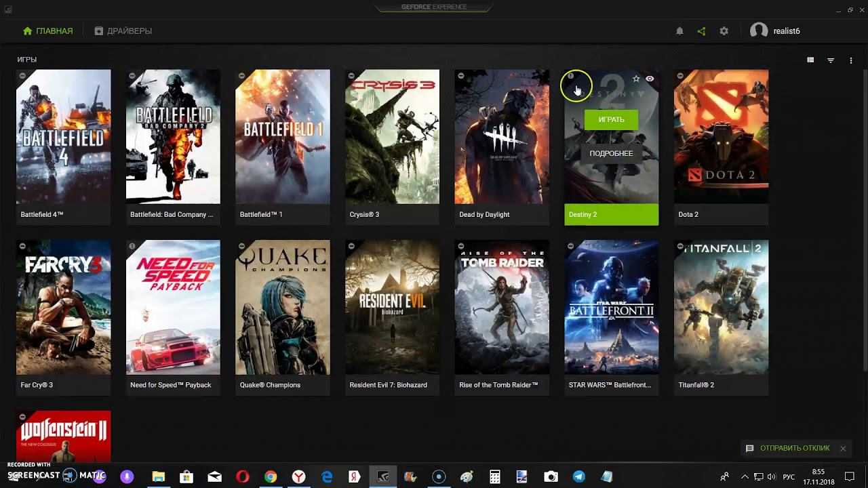Image resolution: width=868 pixels, height=488 pixels.
Task: Select the Battlefield 4 cover art
Action: click(x=64, y=136)
